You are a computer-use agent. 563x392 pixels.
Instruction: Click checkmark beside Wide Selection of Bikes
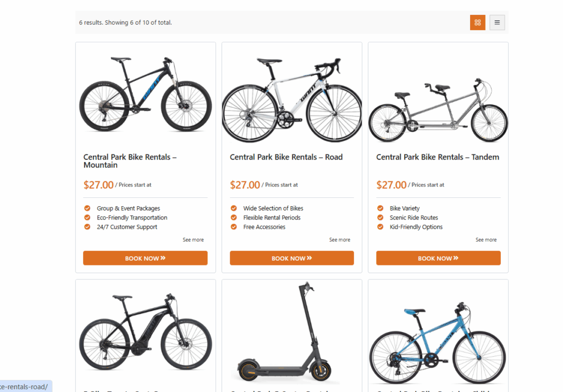(233, 208)
